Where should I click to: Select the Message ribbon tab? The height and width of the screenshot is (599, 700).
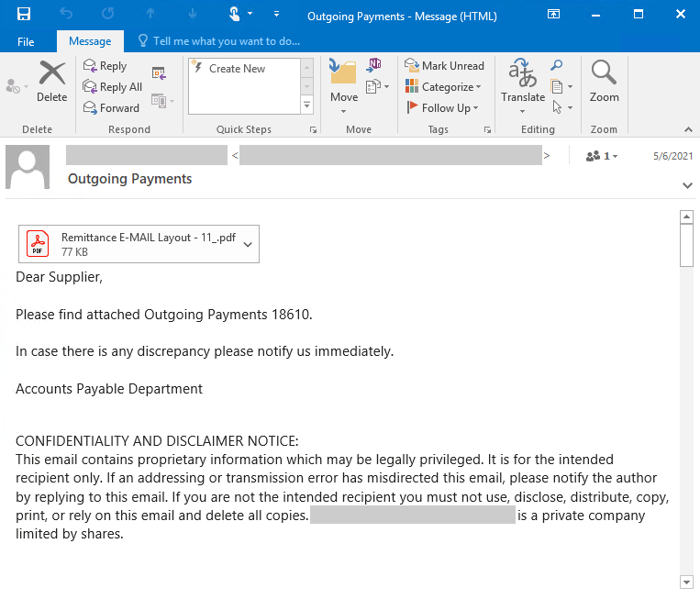(x=90, y=41)
